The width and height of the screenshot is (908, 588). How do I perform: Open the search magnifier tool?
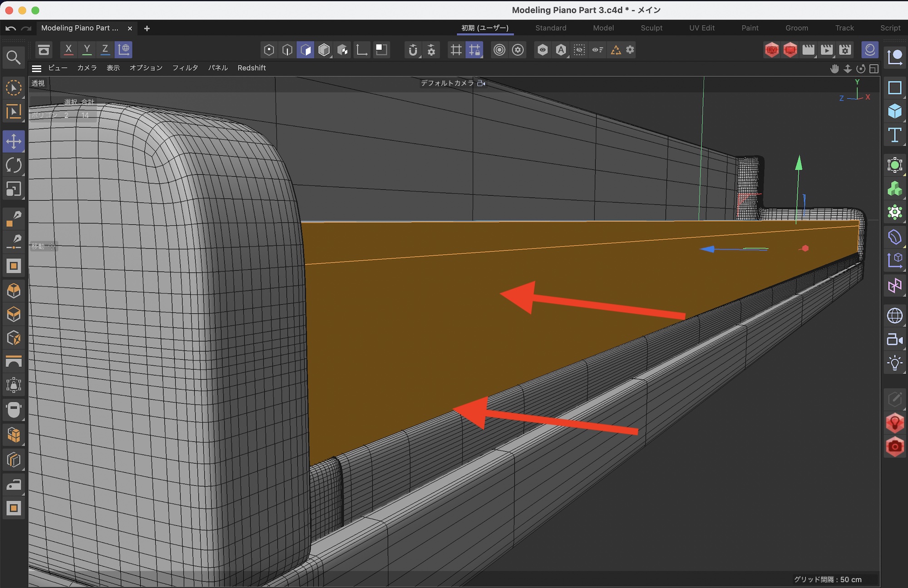point(13,58)
